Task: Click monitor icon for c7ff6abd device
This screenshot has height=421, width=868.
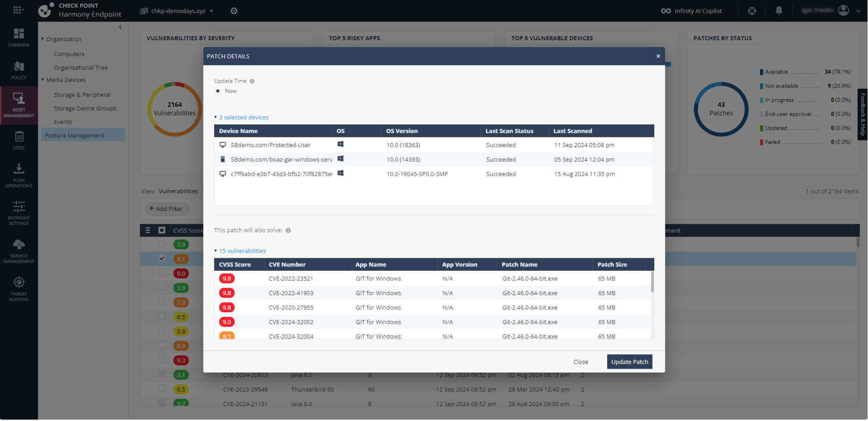Action: tap(223, 174)
